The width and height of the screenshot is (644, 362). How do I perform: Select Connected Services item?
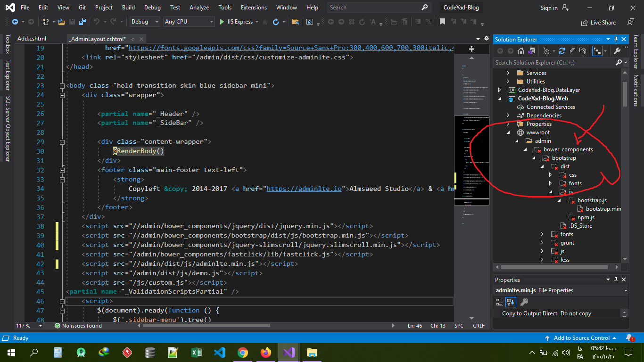pos(551,107)
